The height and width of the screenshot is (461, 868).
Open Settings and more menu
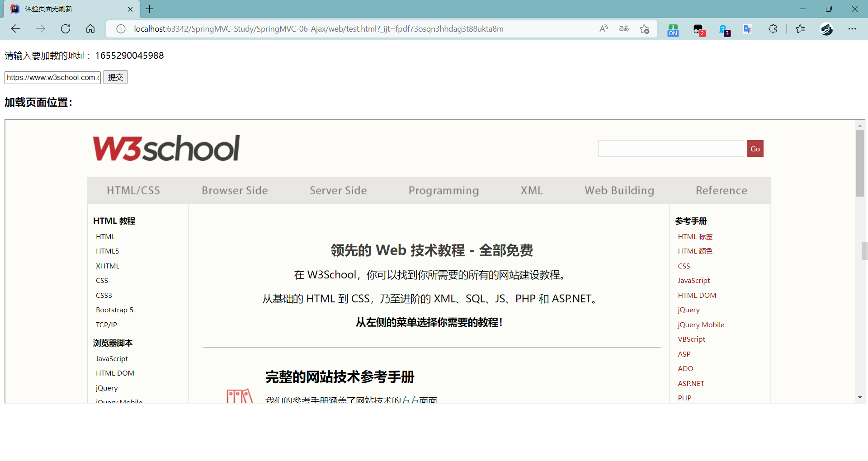click(852, 29)
